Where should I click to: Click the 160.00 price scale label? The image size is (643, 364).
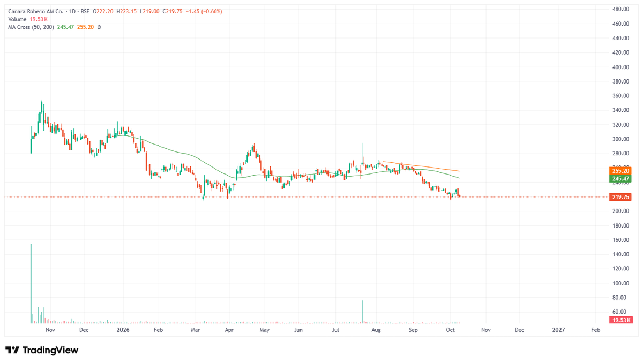[620, 240]
